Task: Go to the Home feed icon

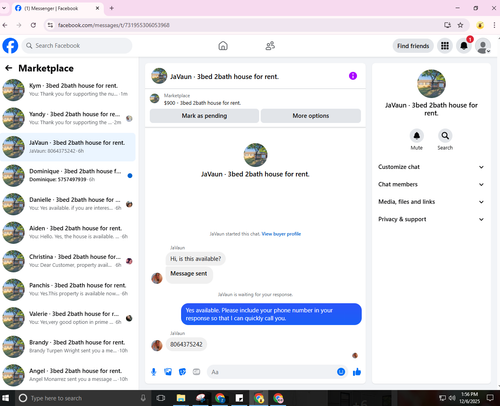Action: 223,46
